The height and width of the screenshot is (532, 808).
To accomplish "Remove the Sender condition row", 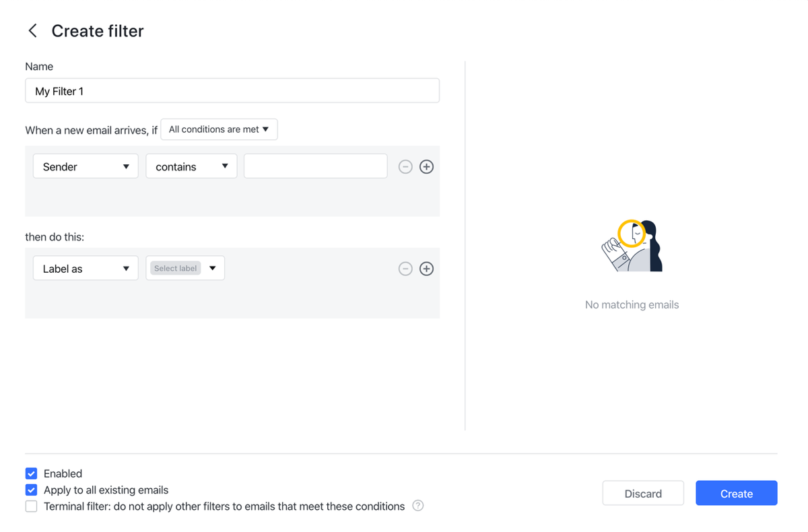I will point(405,167).
